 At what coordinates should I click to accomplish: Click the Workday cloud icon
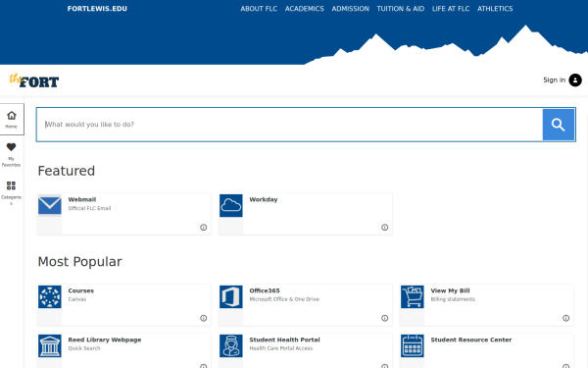pos(231,205)
